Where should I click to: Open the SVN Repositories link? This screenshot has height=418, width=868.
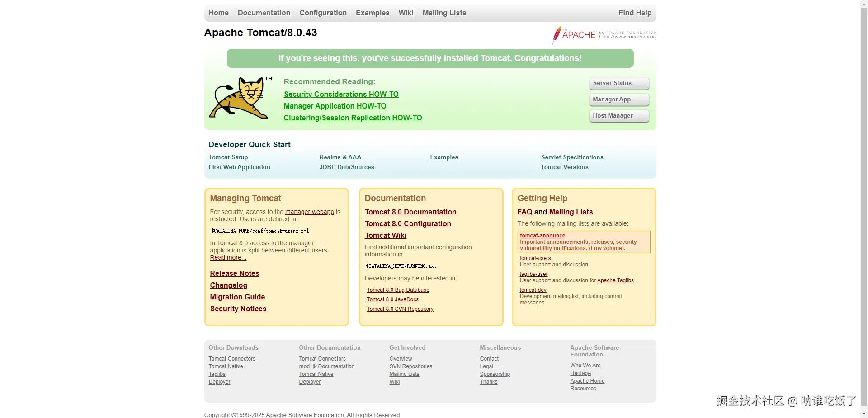tap(410, 366)
